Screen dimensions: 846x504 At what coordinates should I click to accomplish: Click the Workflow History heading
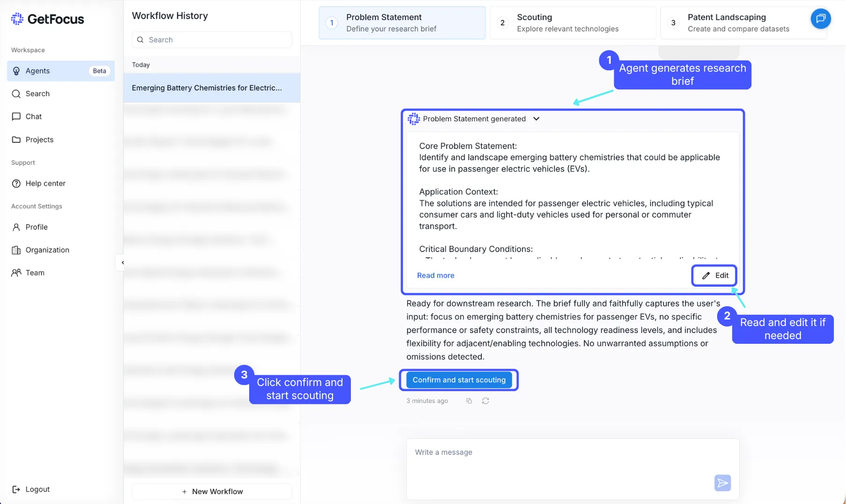170,15
